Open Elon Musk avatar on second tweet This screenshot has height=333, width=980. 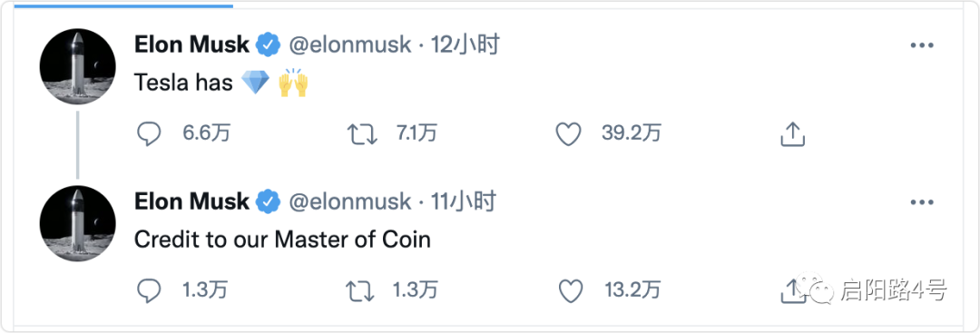(77, 223)
